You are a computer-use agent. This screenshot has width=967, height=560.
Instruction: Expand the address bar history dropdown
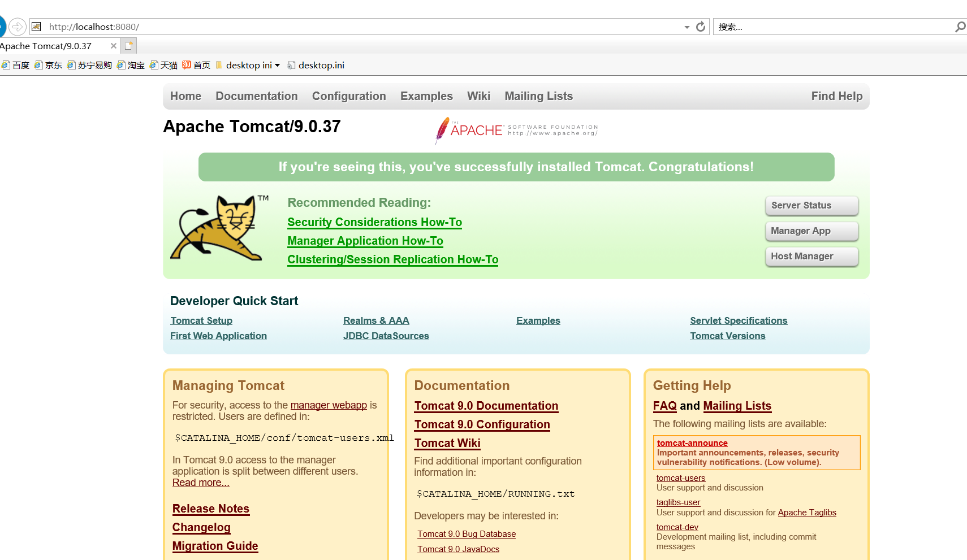click(687, 27)
